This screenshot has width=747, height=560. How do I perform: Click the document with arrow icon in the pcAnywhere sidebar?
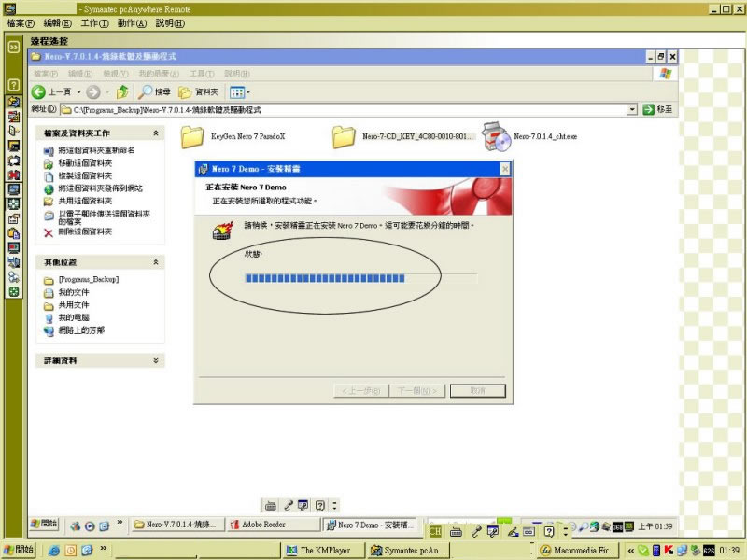tap(14, 131)
